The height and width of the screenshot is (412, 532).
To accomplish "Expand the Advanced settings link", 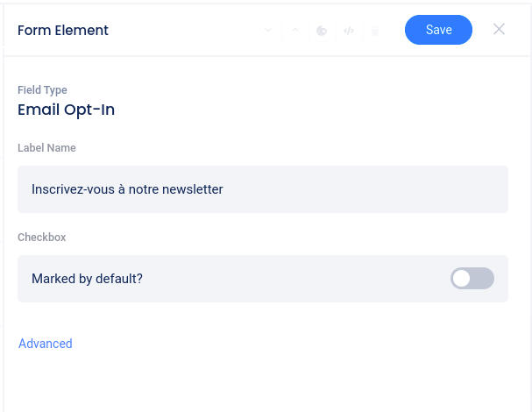I will [x=46, y=344].
